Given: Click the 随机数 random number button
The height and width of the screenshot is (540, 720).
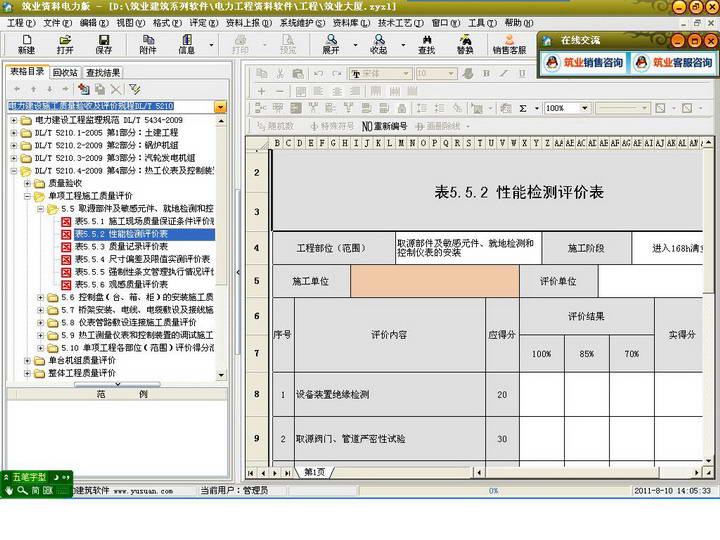Looking at the screenshot, I should coord(275,126).
